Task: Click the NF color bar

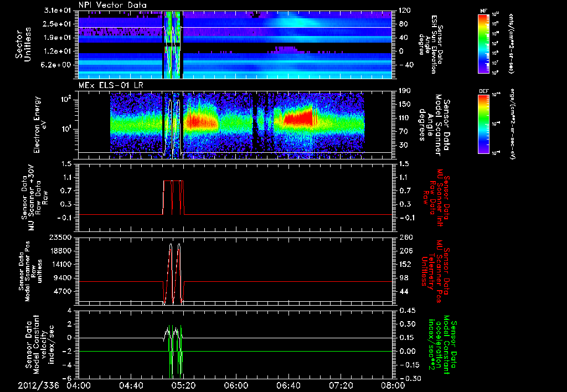Action: point(484,43)
